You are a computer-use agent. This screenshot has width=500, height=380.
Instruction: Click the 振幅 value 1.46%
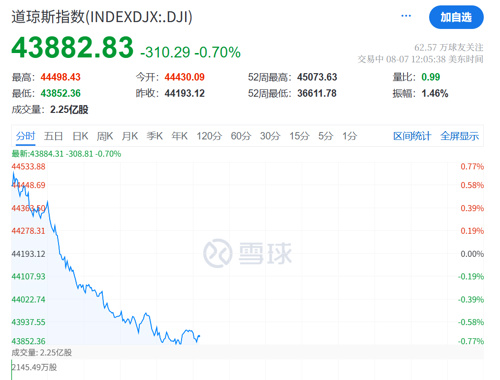[x=435, y=93]
